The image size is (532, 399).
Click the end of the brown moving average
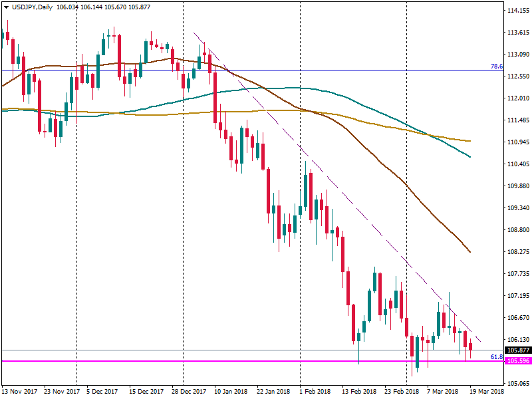470,252
